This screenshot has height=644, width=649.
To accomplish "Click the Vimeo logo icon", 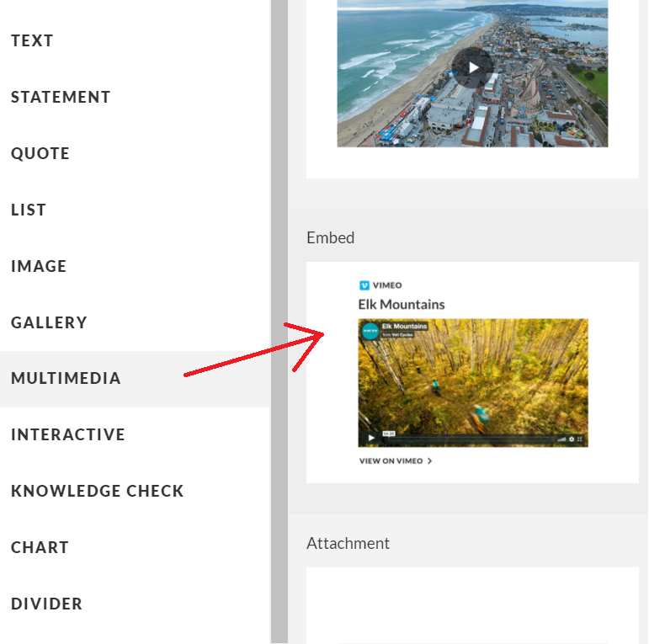I will tap(364, 285).
